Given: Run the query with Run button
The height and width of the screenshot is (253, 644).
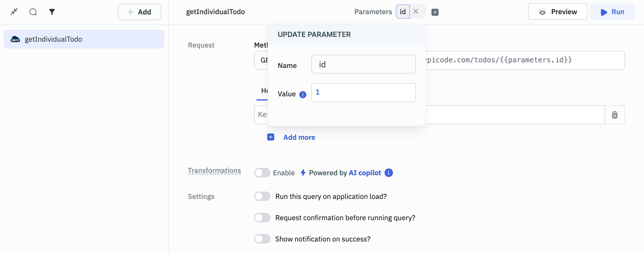Looking at the screenshot, I should click(x=612, y=12).
